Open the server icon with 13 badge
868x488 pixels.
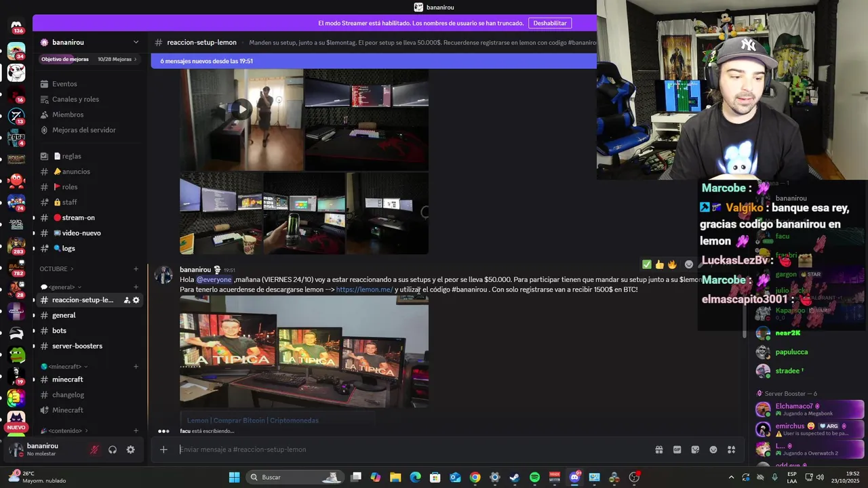tap(16, 116)
